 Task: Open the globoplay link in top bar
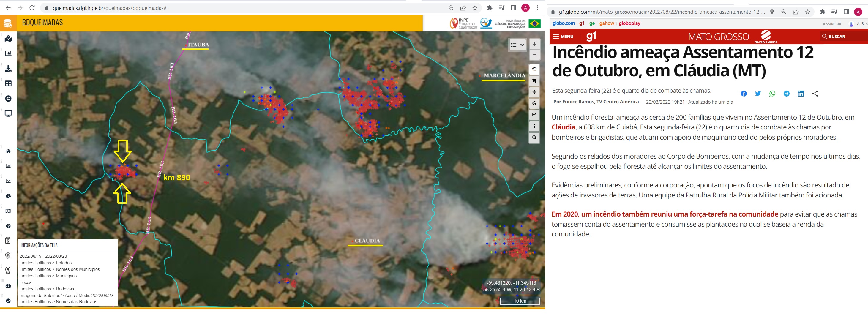[x=629, y=23]
